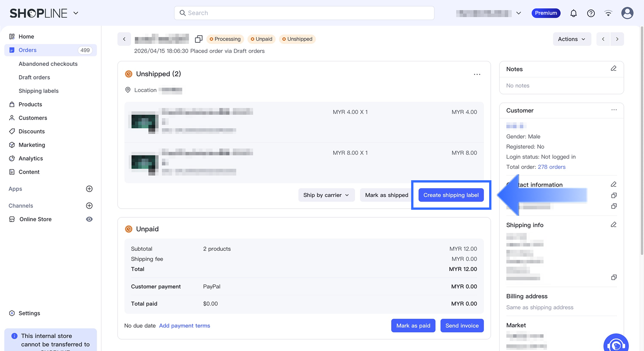Click the Mark as paid button

pos(413,326)
